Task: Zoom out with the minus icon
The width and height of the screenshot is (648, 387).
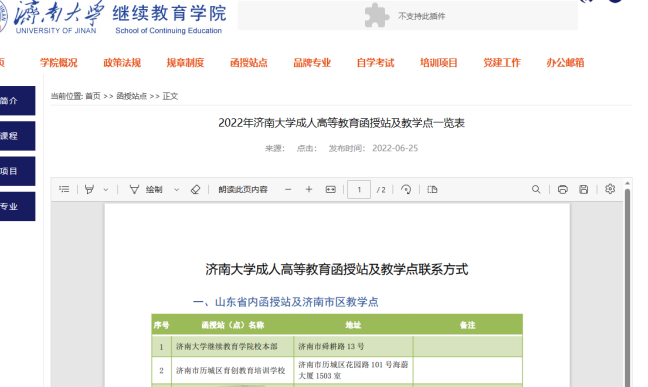Action: point(288,189)
